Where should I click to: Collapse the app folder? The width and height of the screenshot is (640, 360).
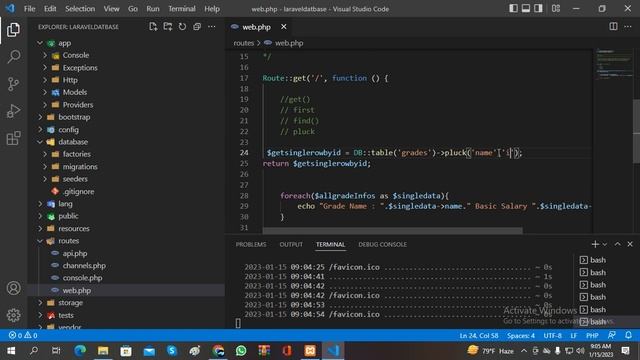40,43
